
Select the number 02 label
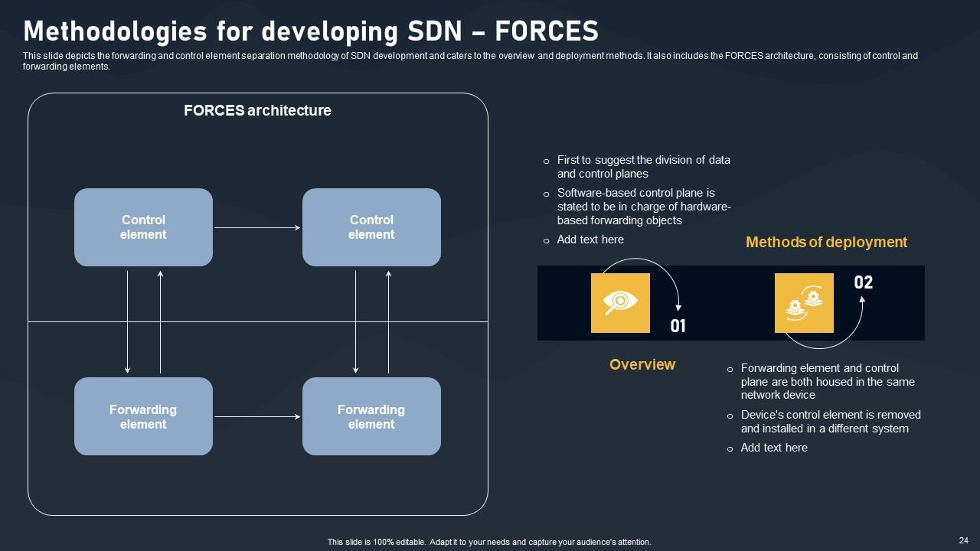point(863,282)
